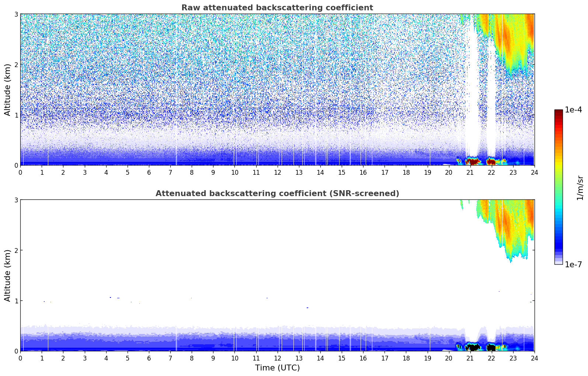
Task: Click the "1/m/sr" colorbar unit label
Action: pyautogui.click(x=580, y=187)
